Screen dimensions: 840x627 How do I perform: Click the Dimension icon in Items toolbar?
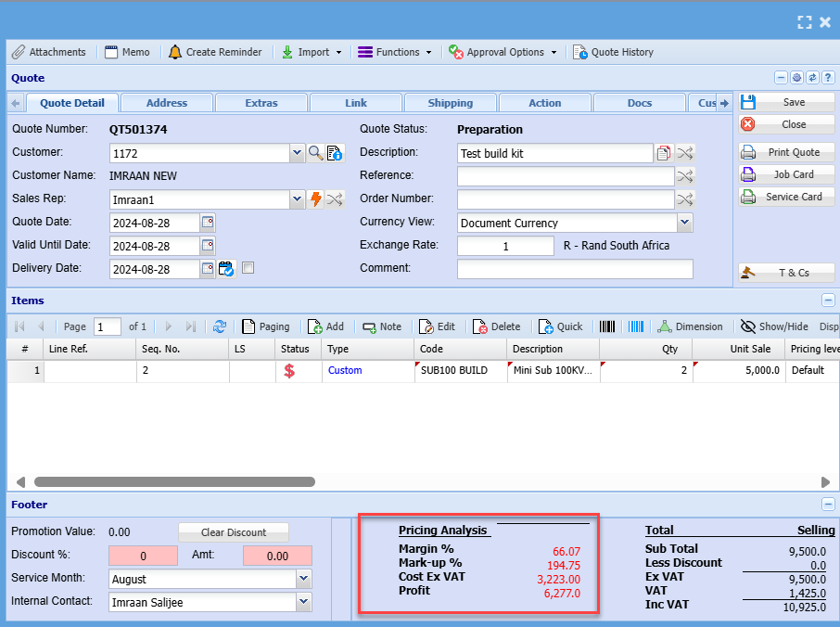pos(665,326)
